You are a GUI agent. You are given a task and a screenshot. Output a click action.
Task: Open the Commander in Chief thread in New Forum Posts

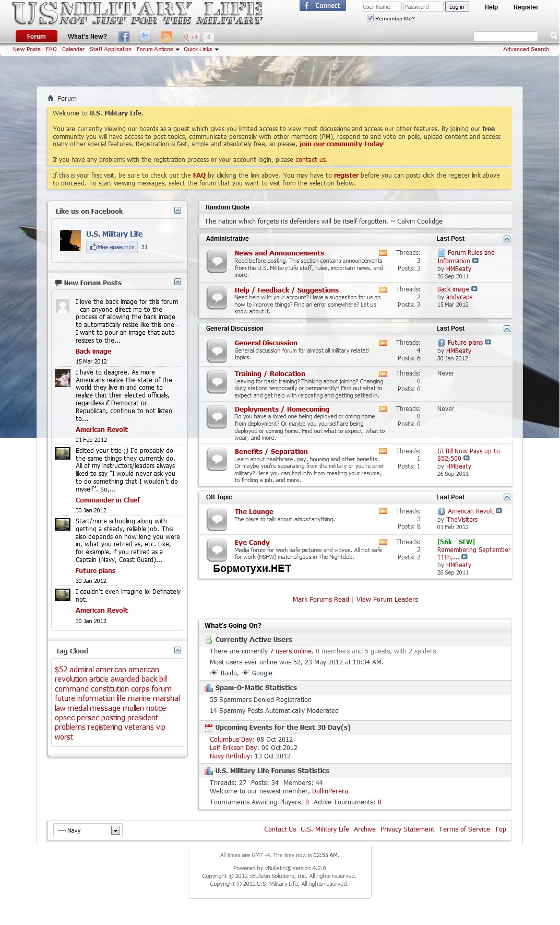point(108,500)
